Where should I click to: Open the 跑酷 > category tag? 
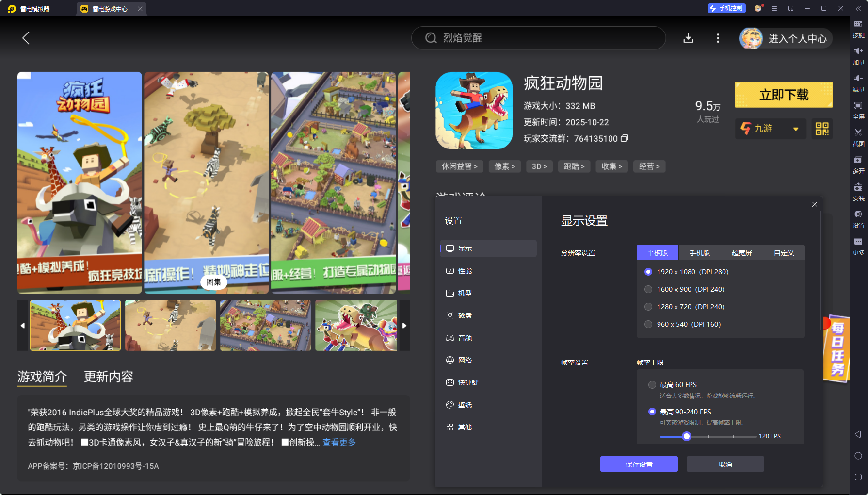pyautogui.click(x=574, y=166)
